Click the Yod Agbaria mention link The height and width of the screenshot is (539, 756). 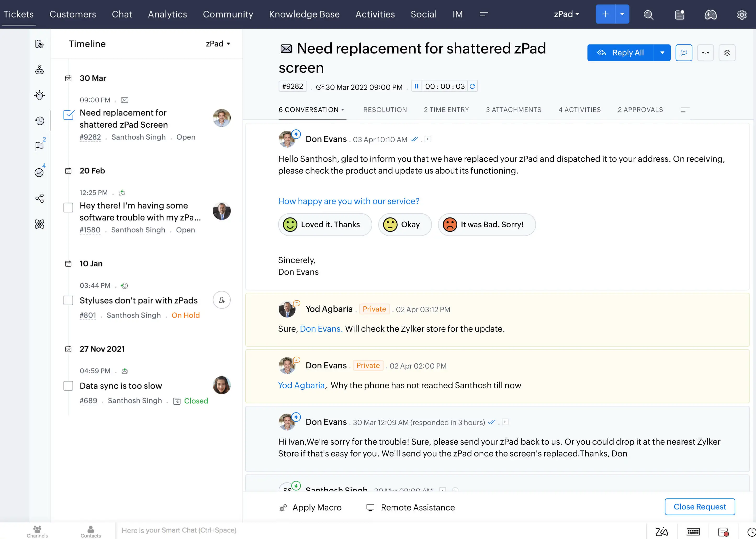(301, 385)
